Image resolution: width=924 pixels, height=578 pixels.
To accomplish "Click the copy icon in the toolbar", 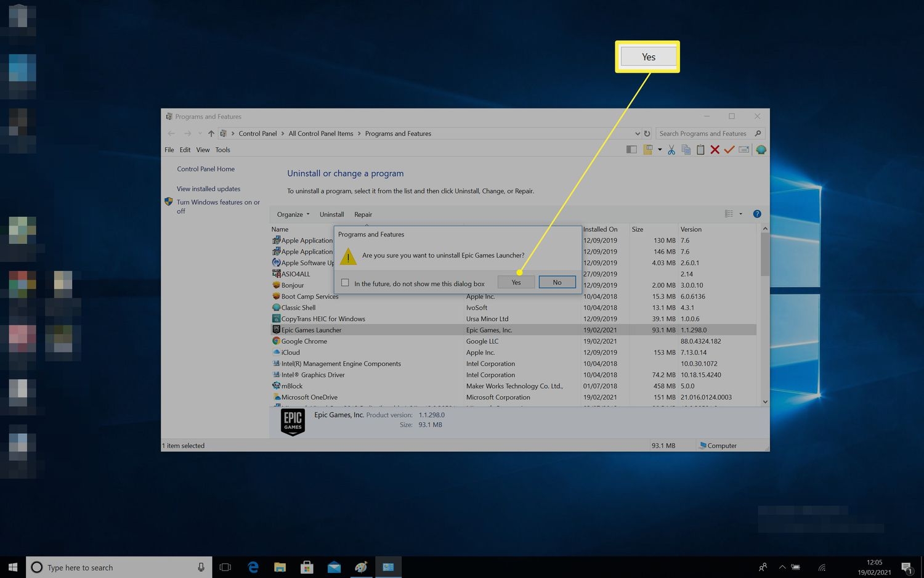I will pos(686,150).
